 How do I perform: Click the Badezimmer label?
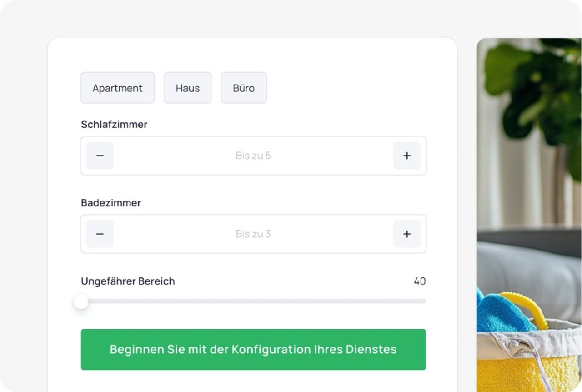[111, 203]
